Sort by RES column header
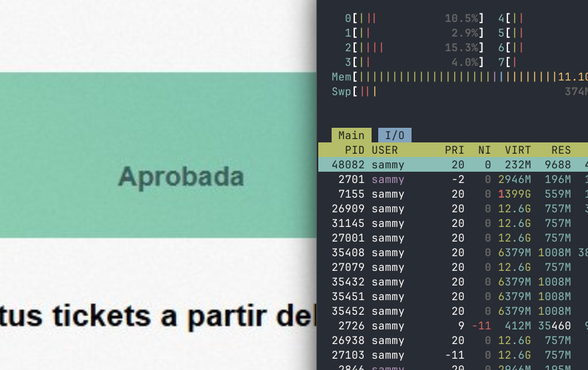Image resolution: width=588 pixels, height=370 pixels. click(561, 150)
